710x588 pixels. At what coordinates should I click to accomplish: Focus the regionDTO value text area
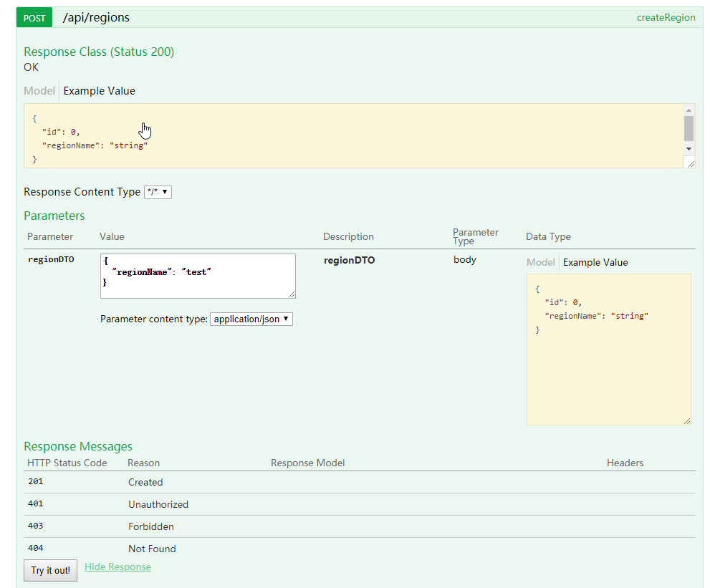tap(197, 276)
